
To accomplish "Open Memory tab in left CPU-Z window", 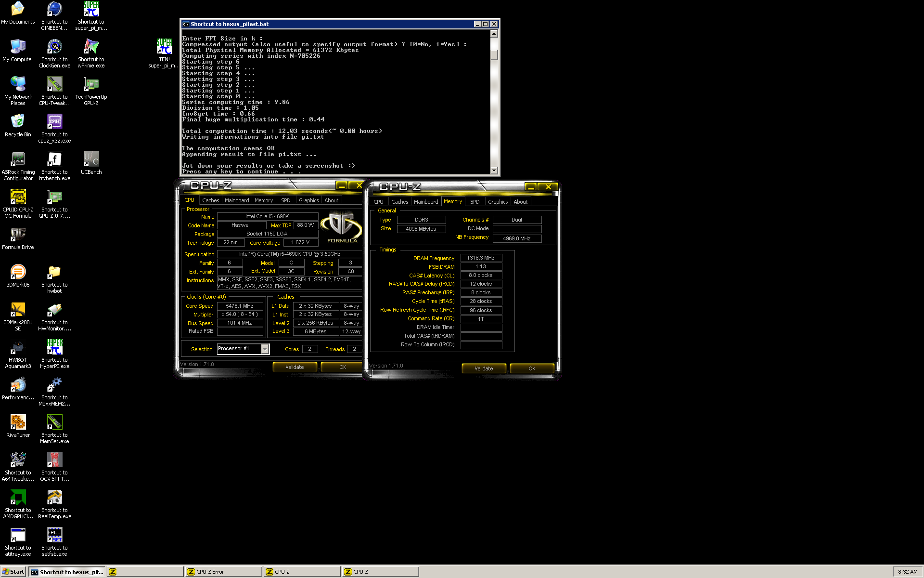I will coord(264,200).
